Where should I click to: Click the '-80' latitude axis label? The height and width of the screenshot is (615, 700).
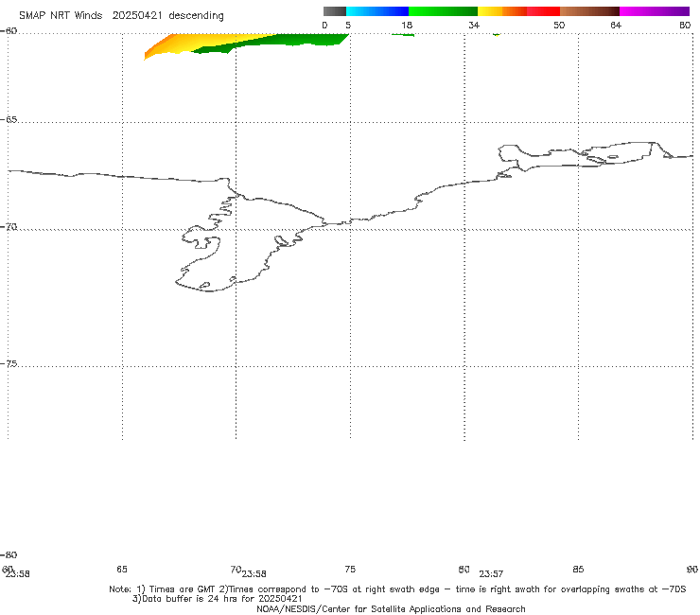[x=9, y=554]
